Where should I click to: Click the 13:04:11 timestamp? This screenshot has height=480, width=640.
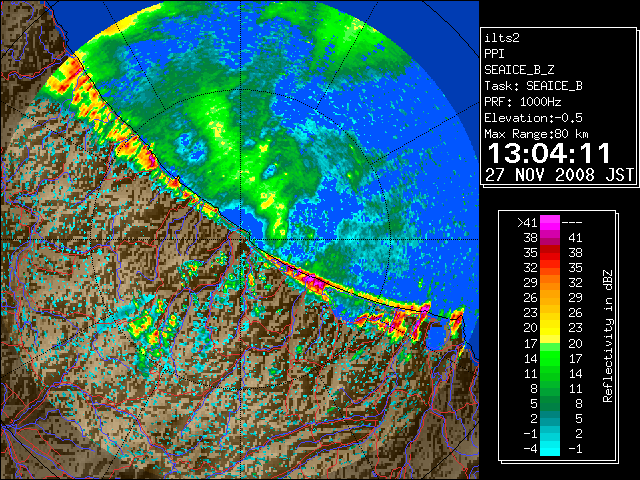tap(549, 153)
